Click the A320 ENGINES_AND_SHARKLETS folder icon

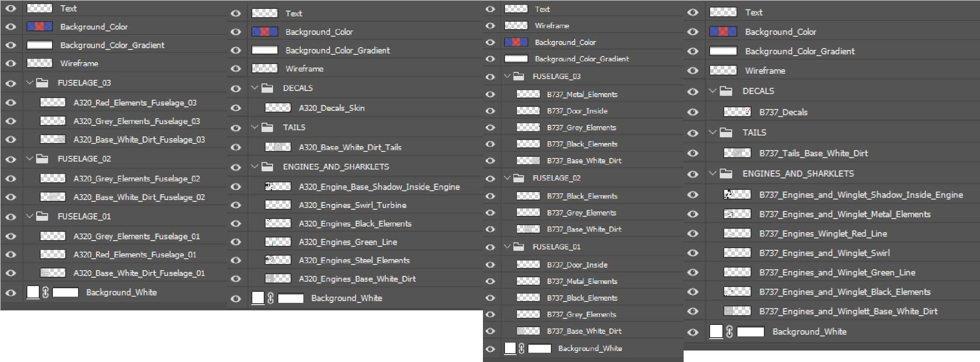point(267,166)
